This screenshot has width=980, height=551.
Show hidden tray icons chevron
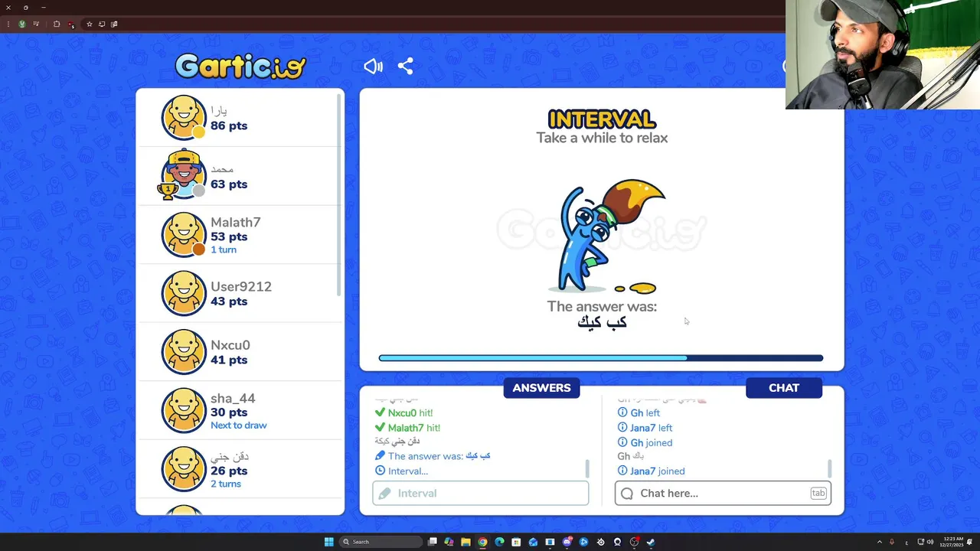click(879, 542)
